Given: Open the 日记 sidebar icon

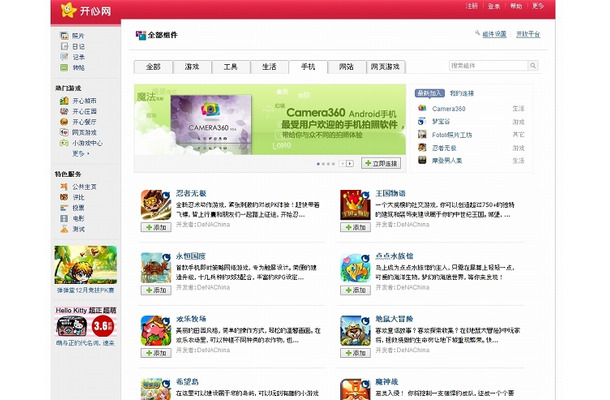Looking at the screenshot, I should coord(64,46).
